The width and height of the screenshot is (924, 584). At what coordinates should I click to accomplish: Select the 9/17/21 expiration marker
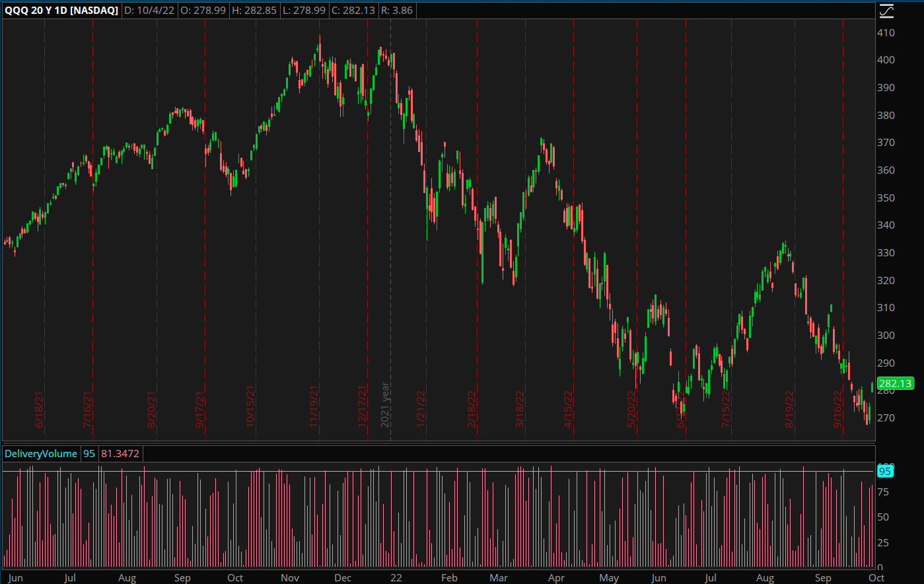pos(199,409)
